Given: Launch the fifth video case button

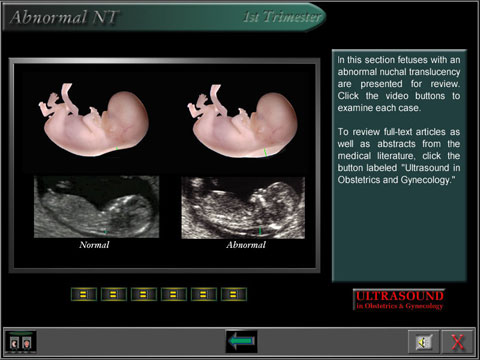Looking at the screenshot, I should pyautogui.click(x=204, y=294).
